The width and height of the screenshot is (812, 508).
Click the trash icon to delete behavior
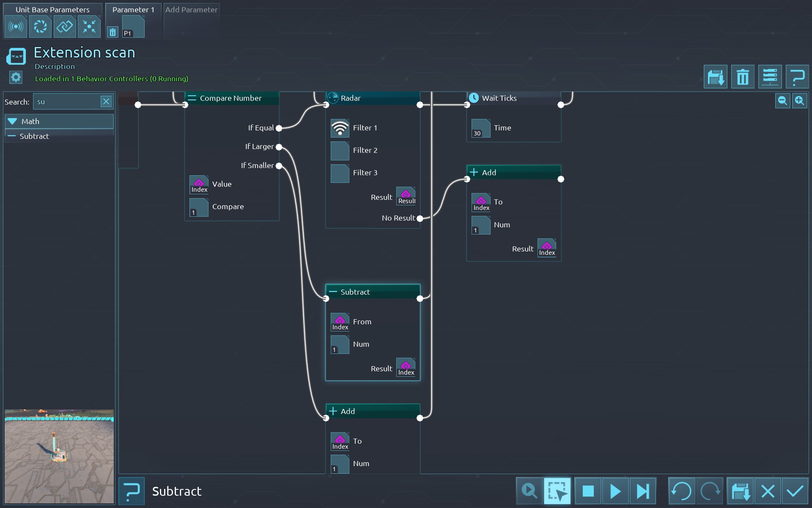[x=743, y=77]
